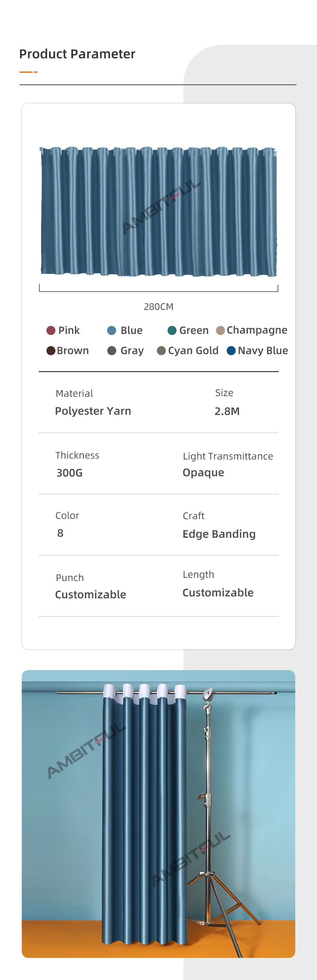
Task: Click Customizable under the Punch label
Action: tap(91, 594)
